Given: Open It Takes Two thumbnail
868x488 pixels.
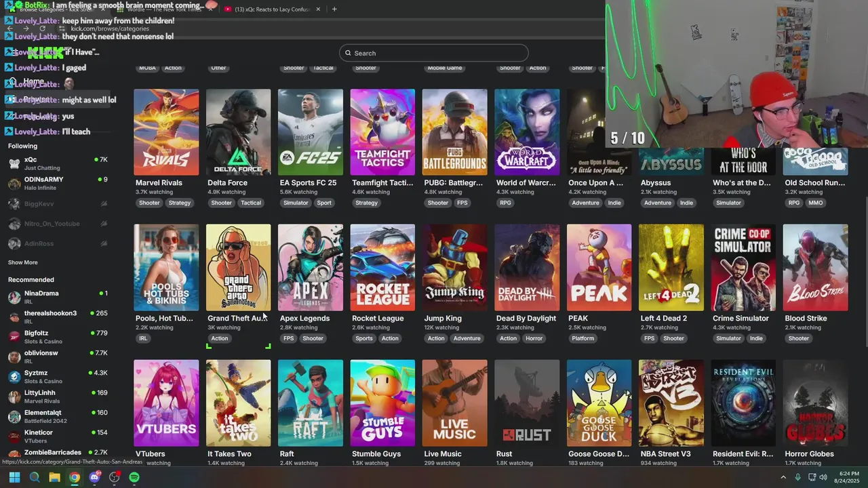Looking at the screenshot, I should click(238, 403).
